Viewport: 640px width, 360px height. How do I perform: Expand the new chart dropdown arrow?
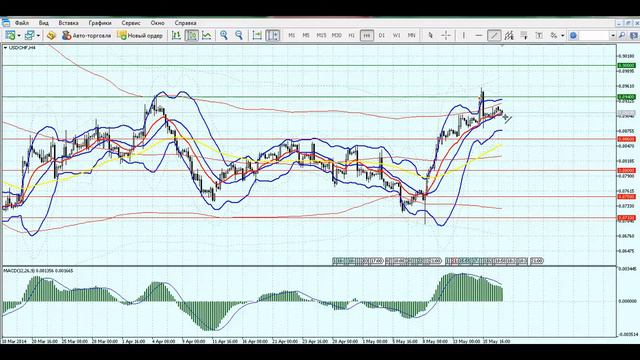(x=19, y=36)
